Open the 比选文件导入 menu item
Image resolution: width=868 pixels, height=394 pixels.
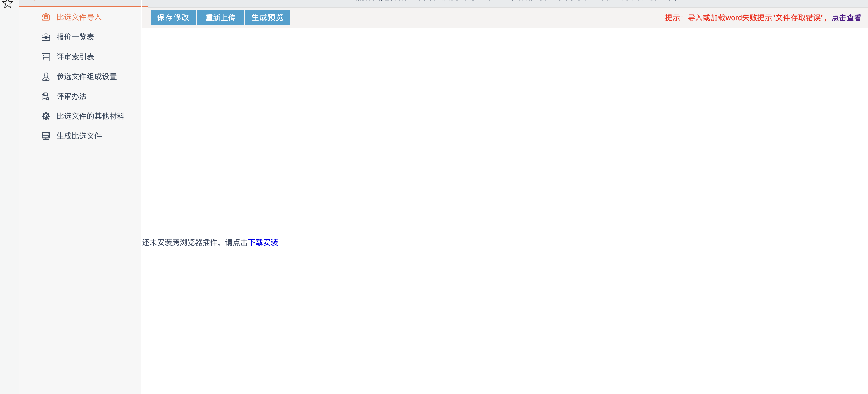point(79,17)
